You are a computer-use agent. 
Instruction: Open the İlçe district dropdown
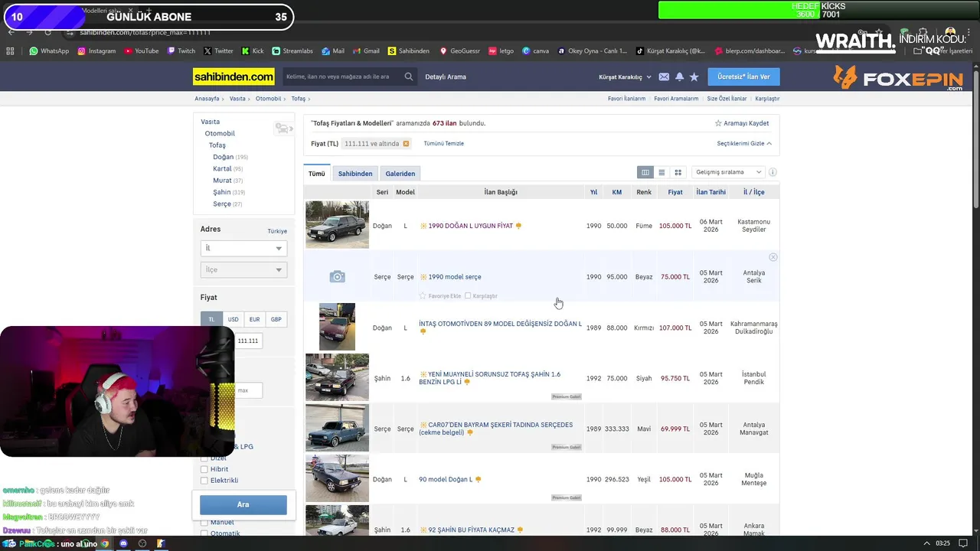(243, 269)
